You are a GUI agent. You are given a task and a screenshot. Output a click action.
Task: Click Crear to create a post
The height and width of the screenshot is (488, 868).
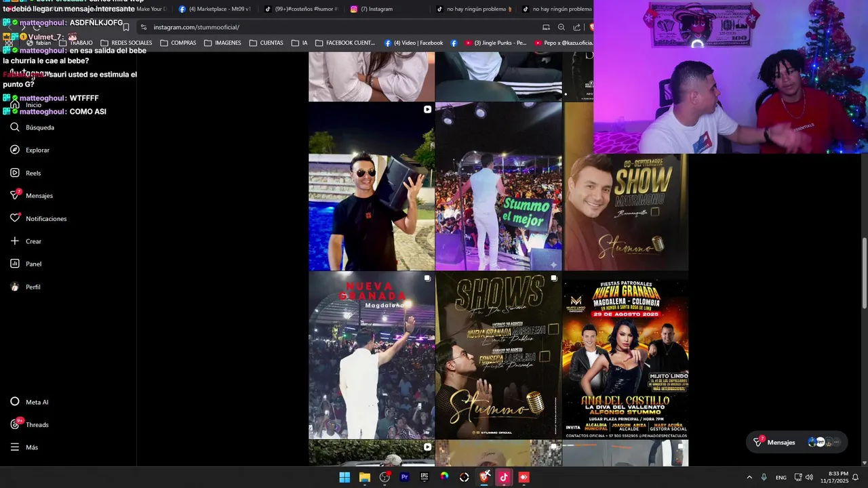pos(26,241)
